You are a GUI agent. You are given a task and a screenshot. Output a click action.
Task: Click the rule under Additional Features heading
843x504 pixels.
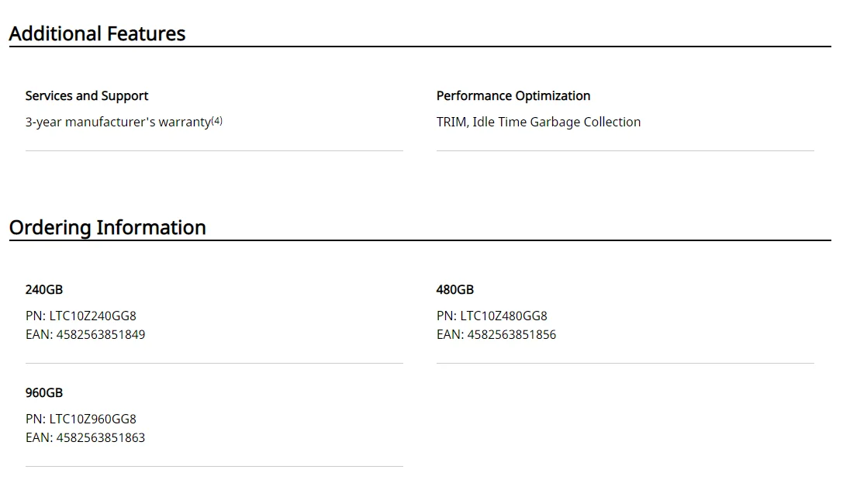point(420,47)
